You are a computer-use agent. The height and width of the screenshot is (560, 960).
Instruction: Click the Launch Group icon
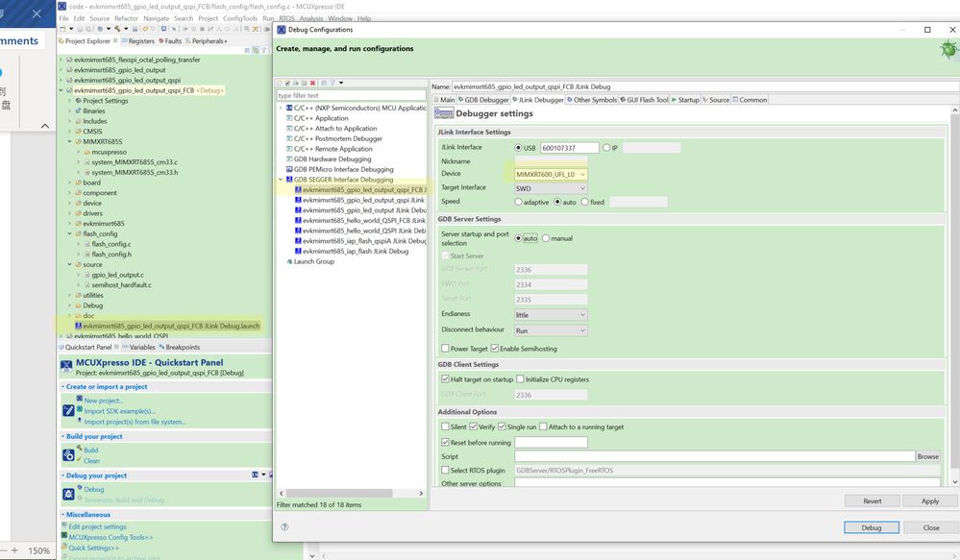[x=289, y=261]
